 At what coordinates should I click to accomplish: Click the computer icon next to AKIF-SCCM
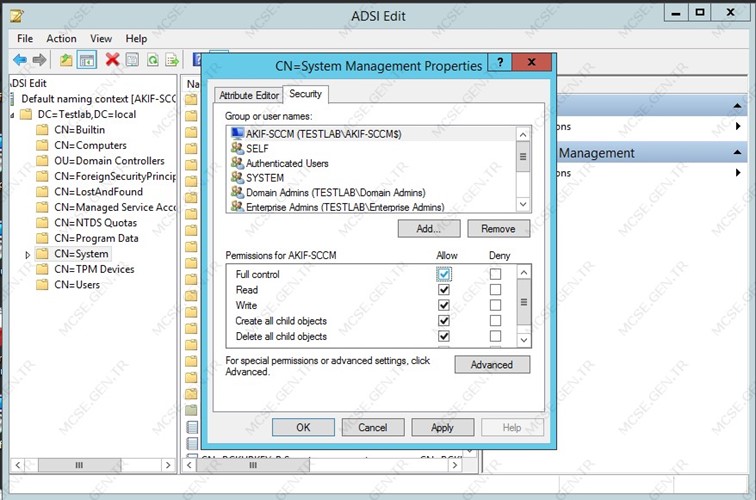[237, 134]
